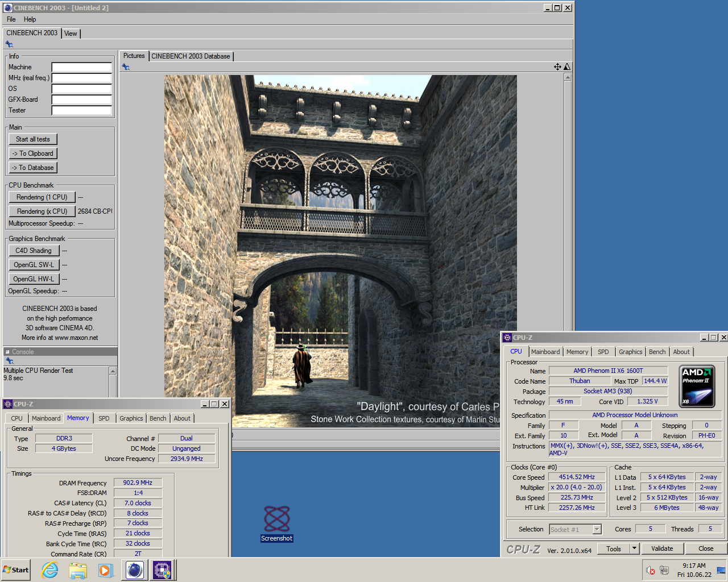Expand the Tools dropdown arrow in CPU-Z

coord(635,548)
